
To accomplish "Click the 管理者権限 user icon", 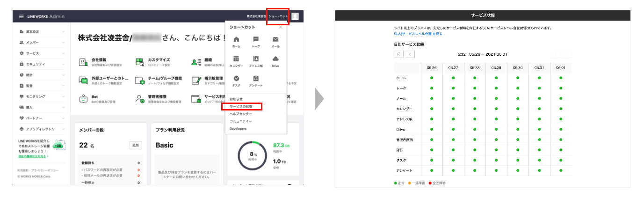I will (x=139, y=99).
